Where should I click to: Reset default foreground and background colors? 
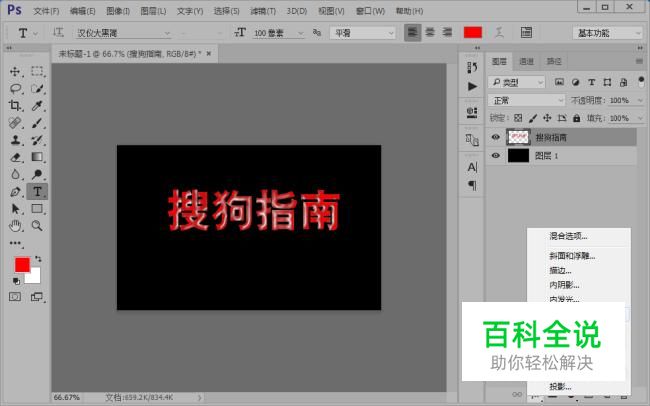(x=16, y=281)
